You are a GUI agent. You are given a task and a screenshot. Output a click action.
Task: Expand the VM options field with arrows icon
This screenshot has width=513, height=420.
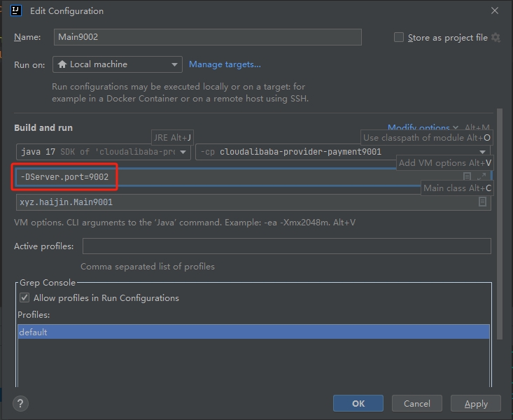pyautogui.click(x=482, y=176)
